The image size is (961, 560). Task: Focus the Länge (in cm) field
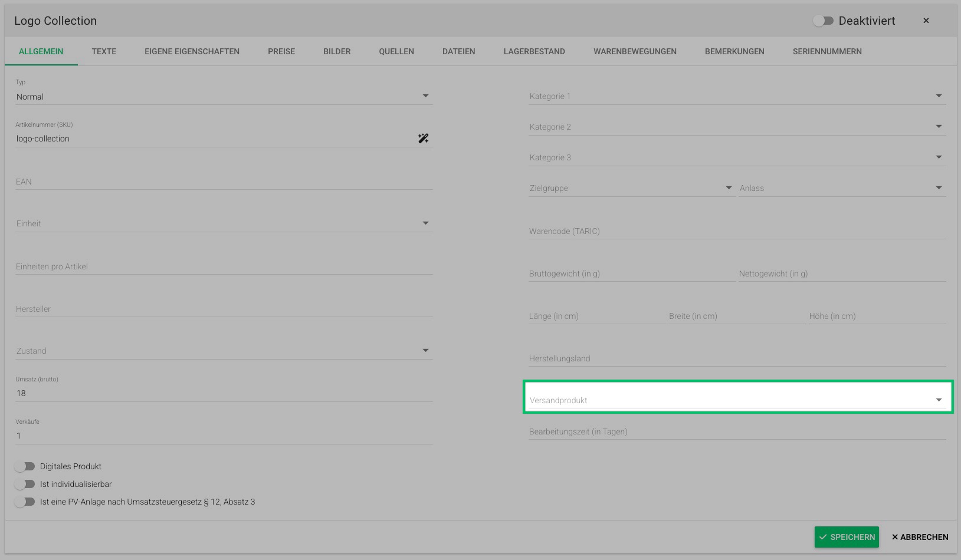coord(597,316)
